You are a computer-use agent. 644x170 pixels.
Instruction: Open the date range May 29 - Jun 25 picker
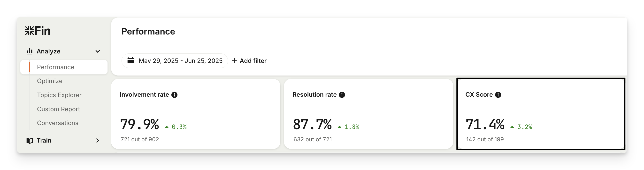[x=180, y=61]
